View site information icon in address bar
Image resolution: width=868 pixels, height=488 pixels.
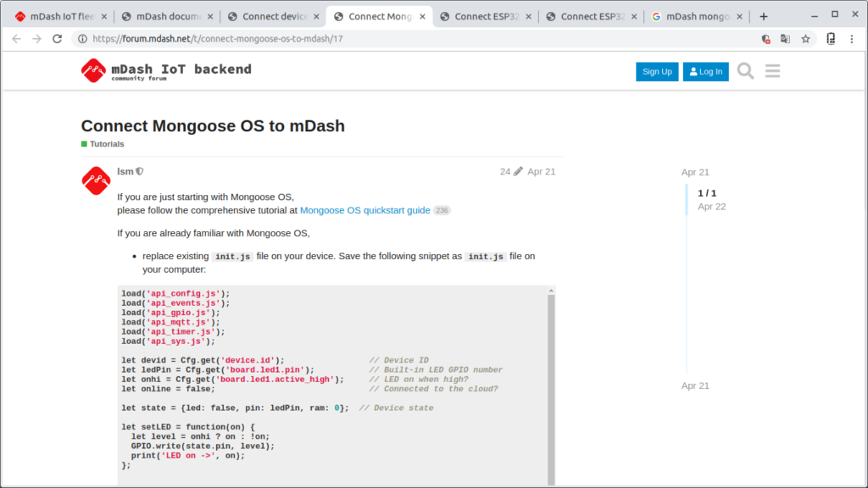click(x=82, y=39)
